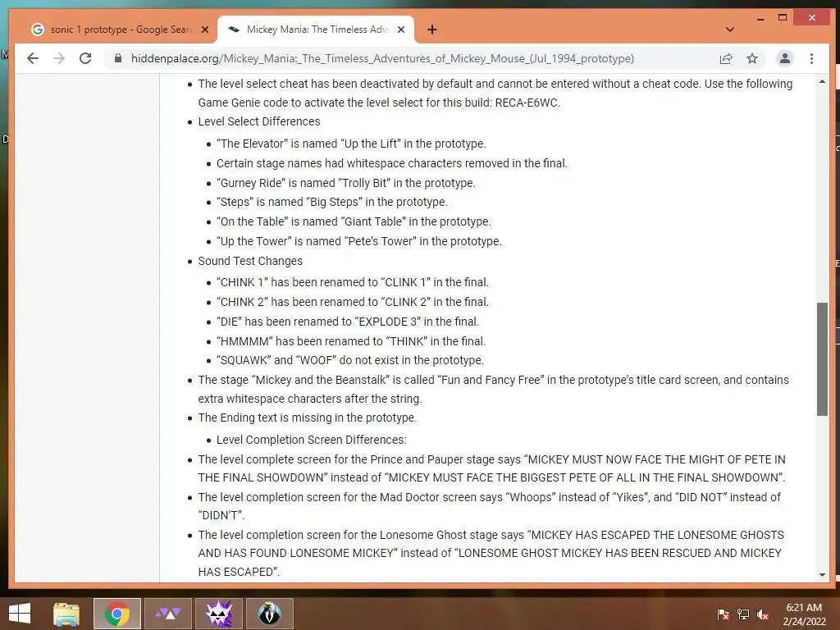Viewport: 840px width, 630px height.
Task: Select the Mickey Mania tab
Action: (316, 30)
